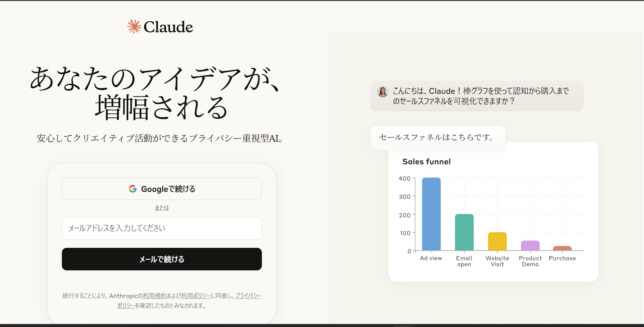This screenshot has height=327, width=644.
Task: Click the Claude wordmark text
Action: click(168, 27)
